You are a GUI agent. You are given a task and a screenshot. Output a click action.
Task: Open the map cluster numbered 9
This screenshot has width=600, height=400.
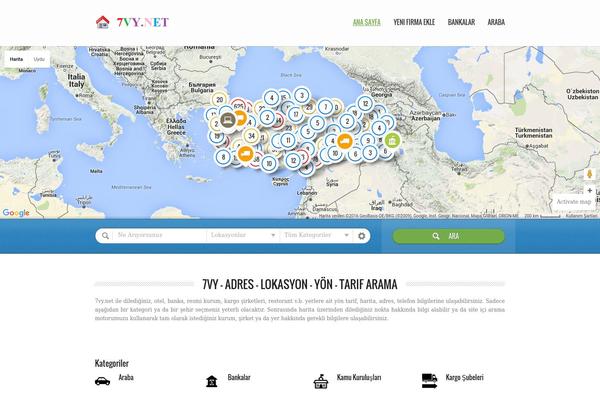pyautogui.click(x=368, y=140)
